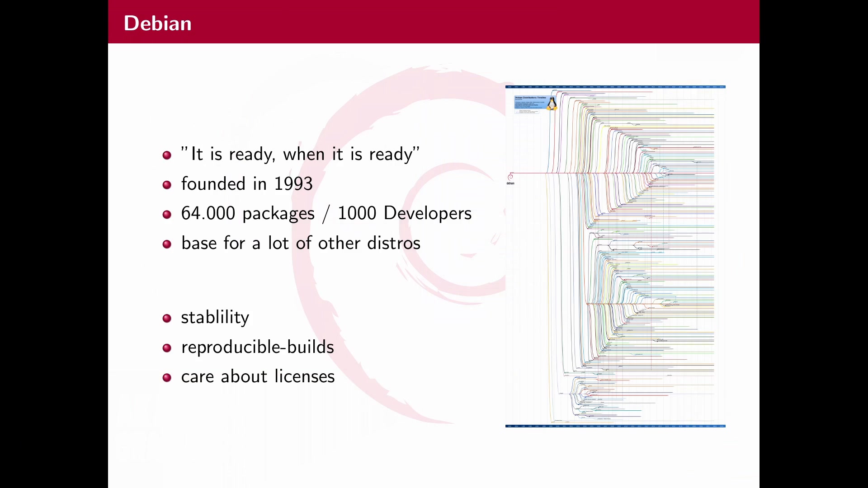
Task: Select "base for a lot of other distros"
Action: [x=301, y=243]
